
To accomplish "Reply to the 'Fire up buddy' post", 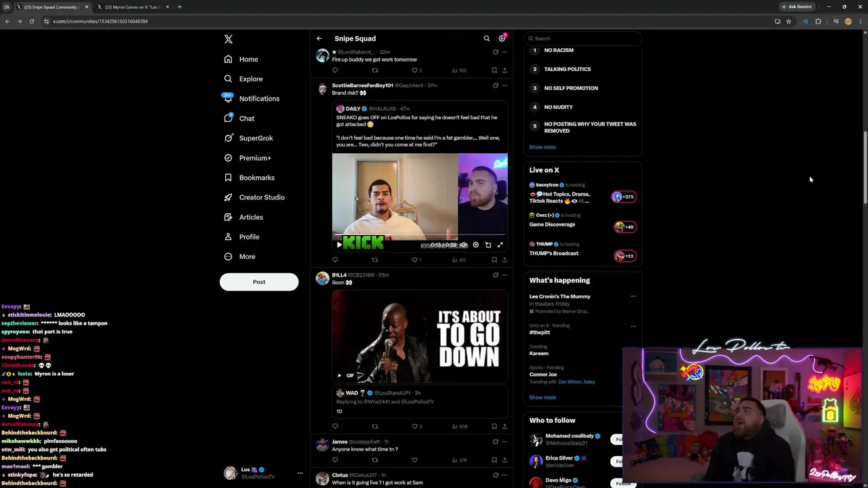I will point(335,70).
